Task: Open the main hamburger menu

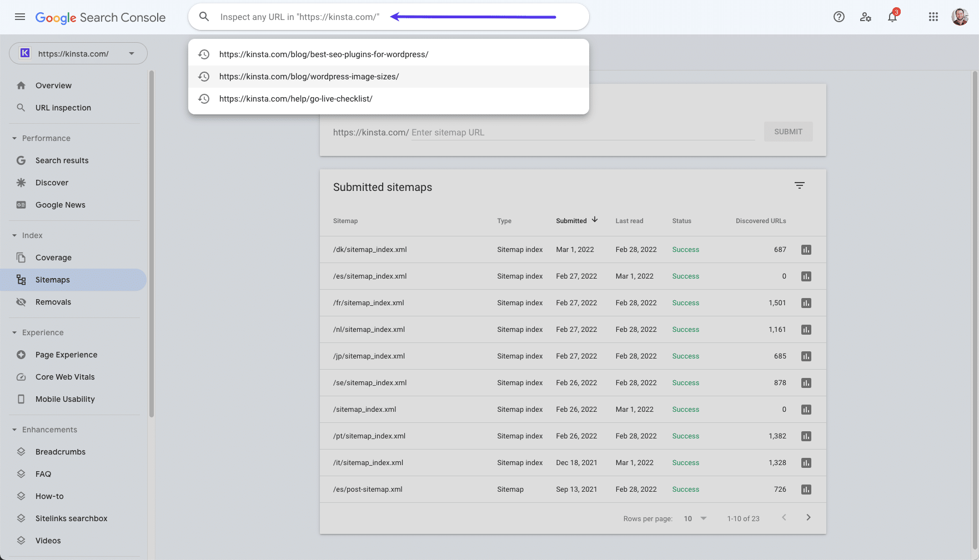Action: (x=20, y=17)
